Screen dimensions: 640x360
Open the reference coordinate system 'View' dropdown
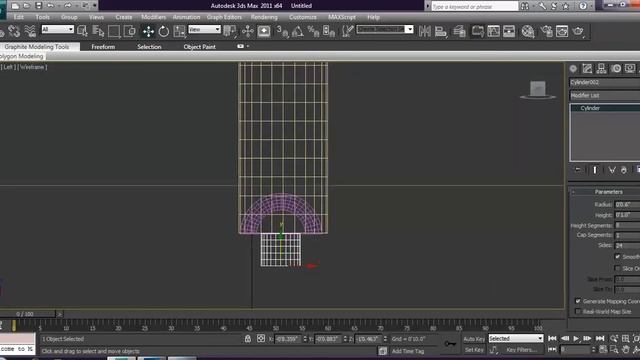tap(204, 29)
